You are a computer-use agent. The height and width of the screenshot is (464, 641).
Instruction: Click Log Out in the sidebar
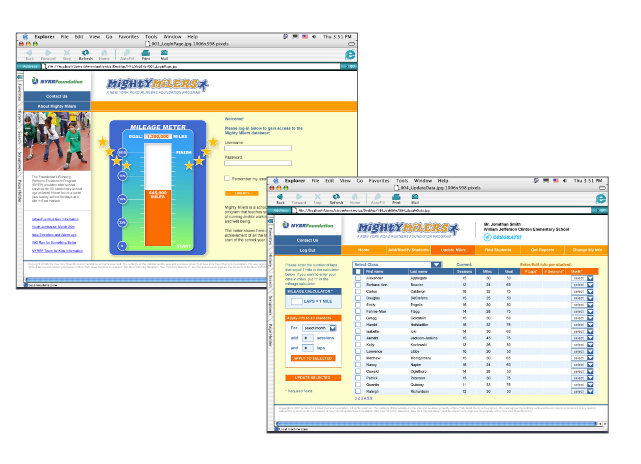tap(307, 250)
